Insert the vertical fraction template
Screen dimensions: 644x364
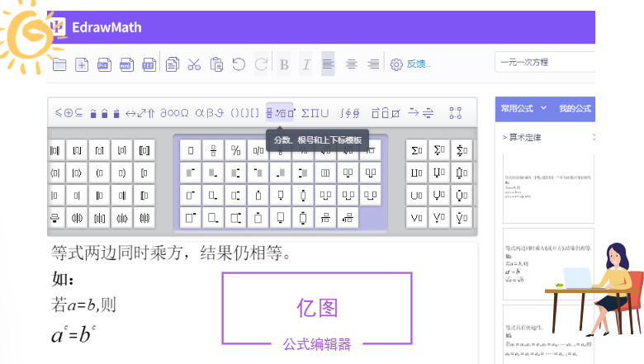pyautogui.click(x=213, y=150)
